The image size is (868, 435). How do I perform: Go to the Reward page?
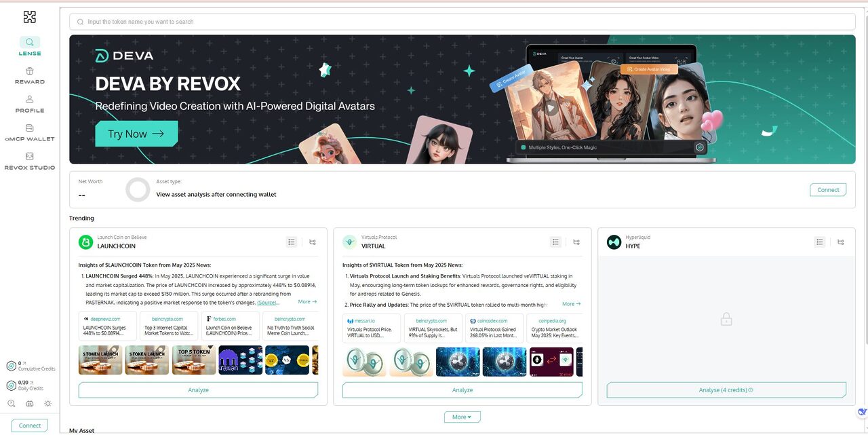[29, 75]
